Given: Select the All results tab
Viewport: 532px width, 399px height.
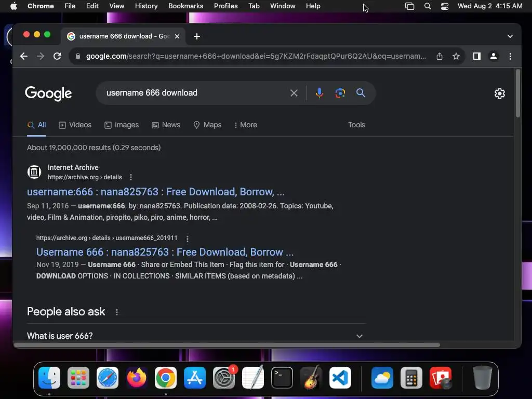Looking at the screenshot, I should (37, 125).
